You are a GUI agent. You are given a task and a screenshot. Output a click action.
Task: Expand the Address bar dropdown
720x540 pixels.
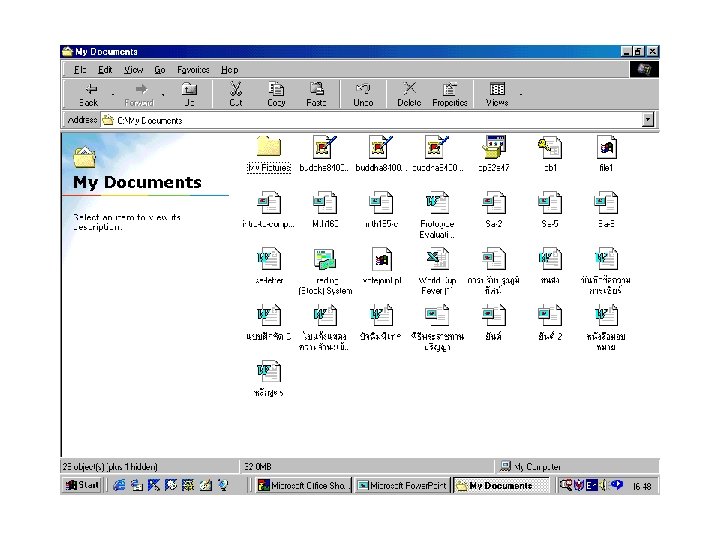click(648, 120)
